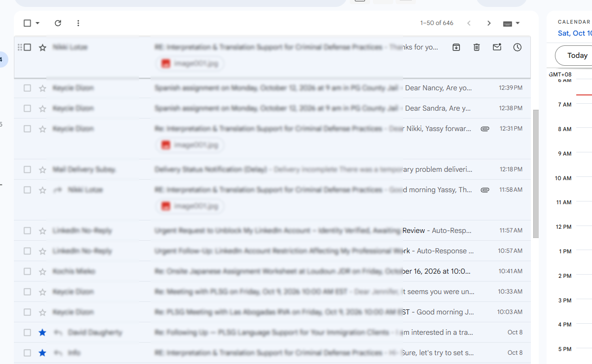Open the email starting 'Dear Sandra, Are y...'
The width and height of the screenshot is (592, 364).
click(x=272, y=108)
